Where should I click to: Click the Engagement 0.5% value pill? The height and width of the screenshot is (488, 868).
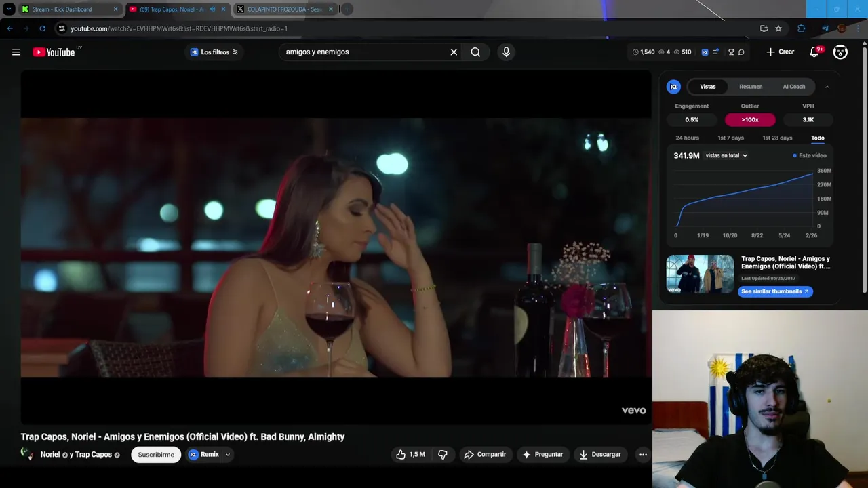coord(692,120)
